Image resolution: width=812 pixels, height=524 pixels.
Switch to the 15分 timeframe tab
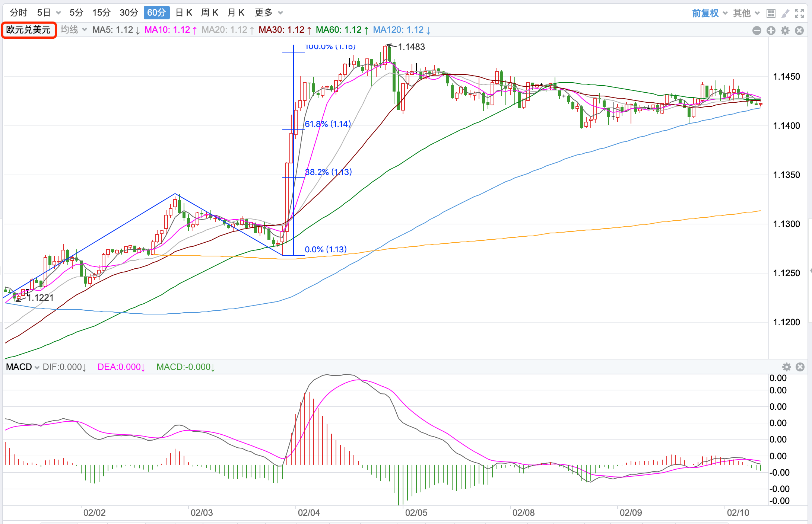[x=101, y=13]
